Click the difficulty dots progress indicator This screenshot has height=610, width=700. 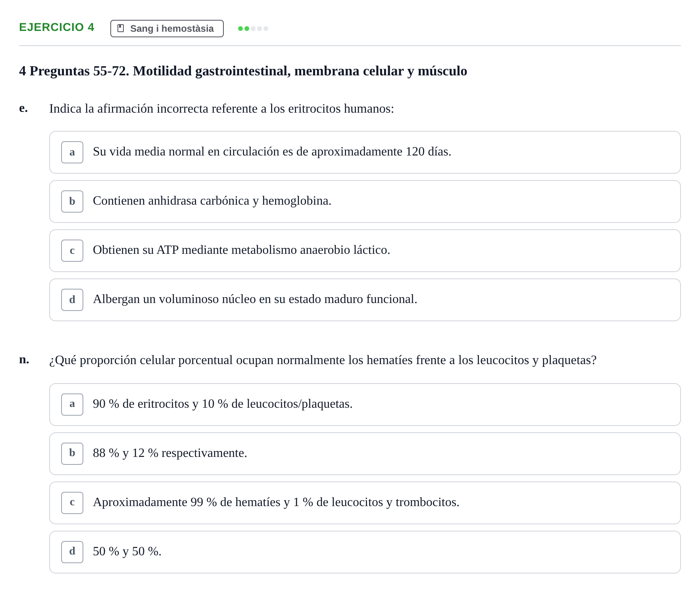(253, 29)
